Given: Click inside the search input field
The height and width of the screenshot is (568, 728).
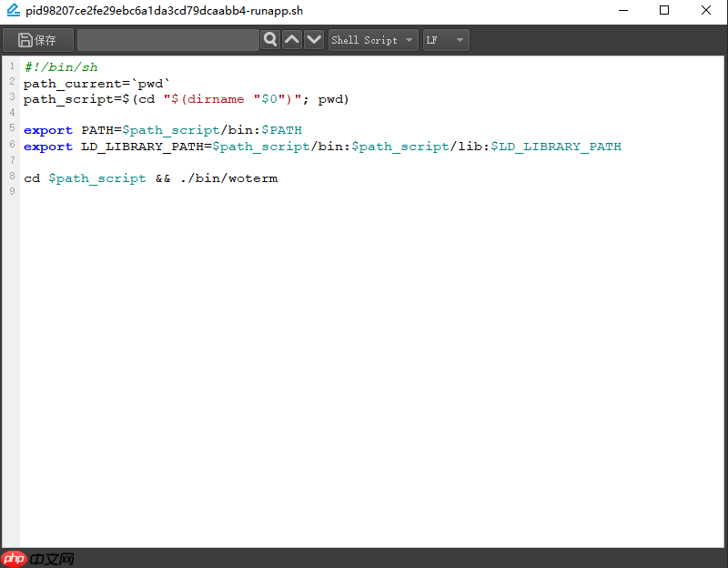Looking at the screenshot, I should [168, 39].
